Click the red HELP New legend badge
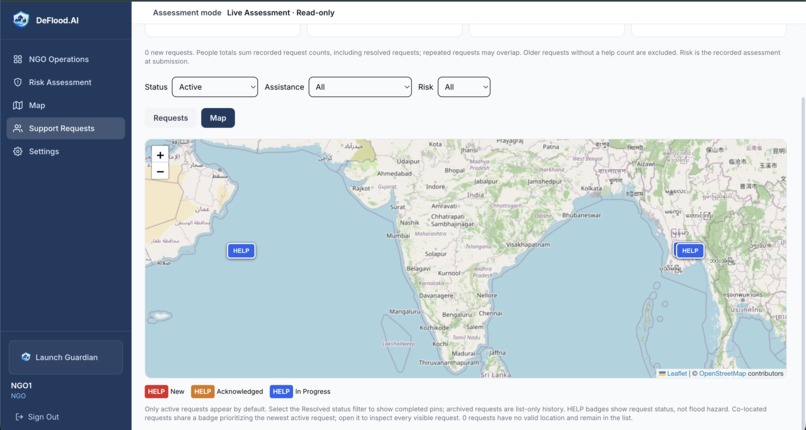Image resolution: width=806 pixels, height=430 pixels. [156, 391]
